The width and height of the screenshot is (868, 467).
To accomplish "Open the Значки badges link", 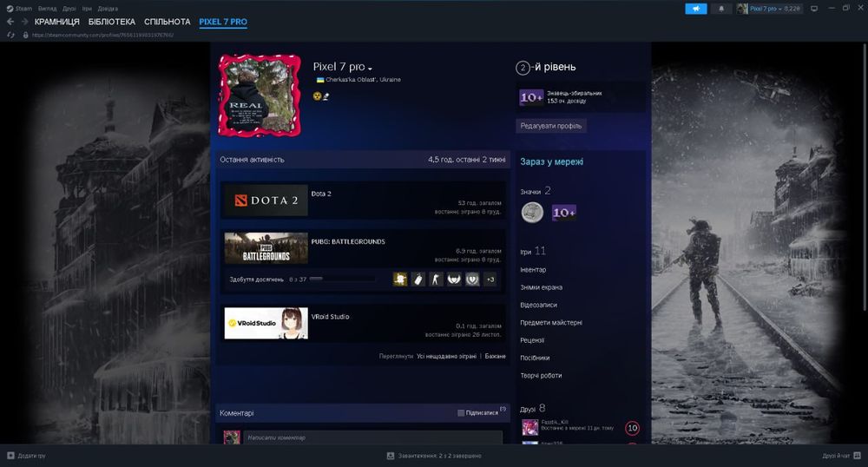I will [x=536, y=191].
